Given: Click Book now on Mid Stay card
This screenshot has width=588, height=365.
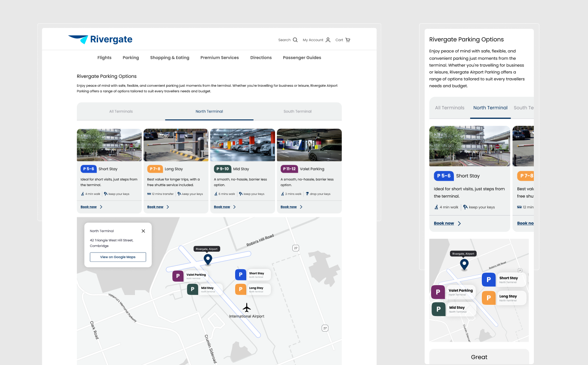Looking at the screenshot, I should pos(222,207).
